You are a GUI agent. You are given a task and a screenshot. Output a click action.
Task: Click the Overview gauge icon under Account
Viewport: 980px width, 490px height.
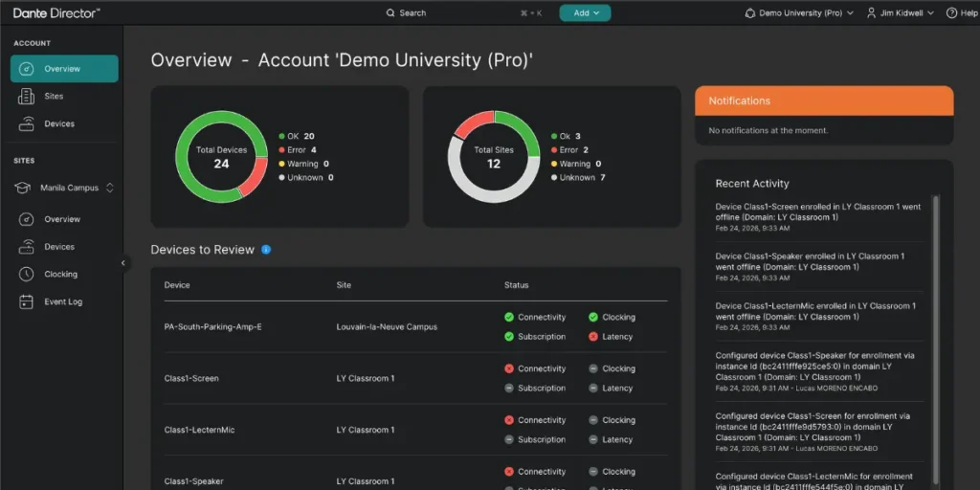pos(27,69)
